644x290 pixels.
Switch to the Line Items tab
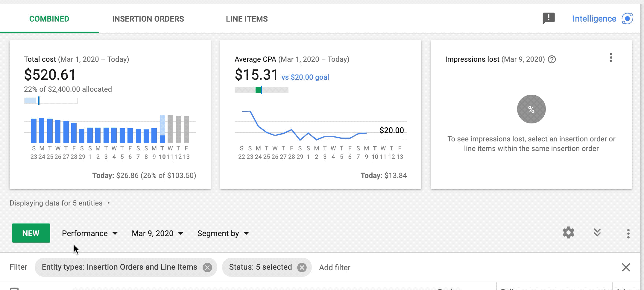(x=247, y=19)
